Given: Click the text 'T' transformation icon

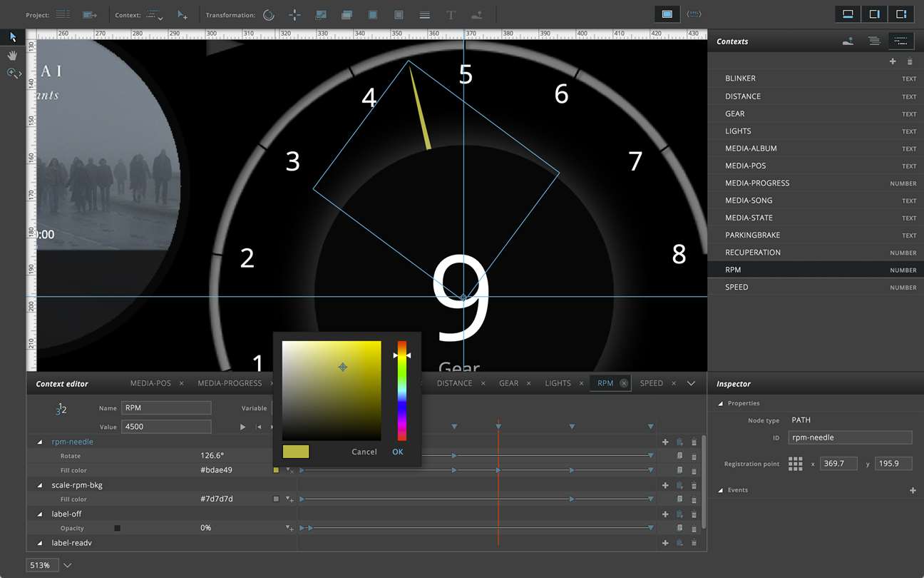Looking at the screenshot, I should click(451, 15).
